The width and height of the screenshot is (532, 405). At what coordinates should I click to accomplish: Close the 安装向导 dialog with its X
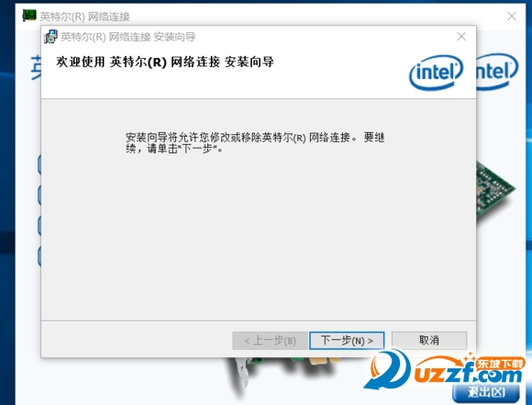click(x=461, y=37)
